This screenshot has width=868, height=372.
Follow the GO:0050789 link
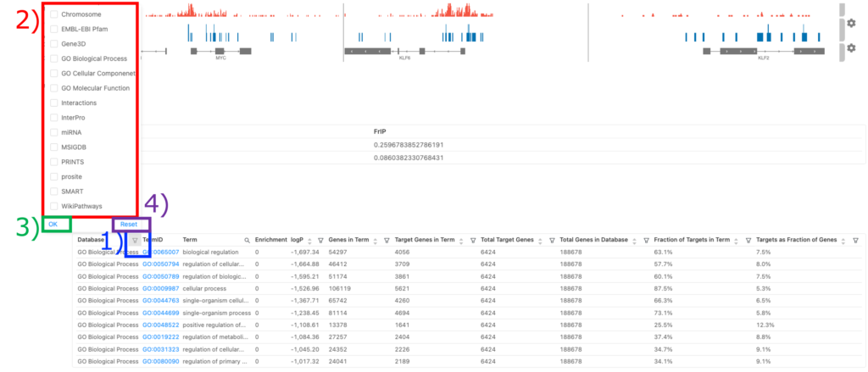(x=160, y=276)
